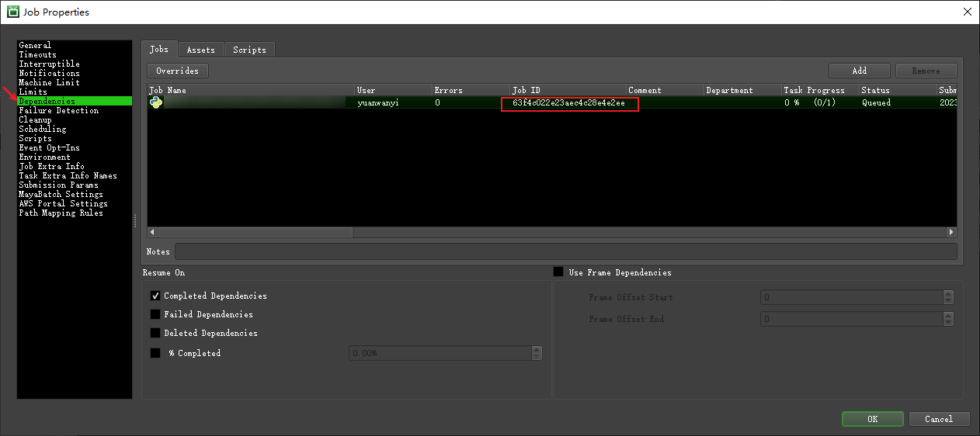Click the Deadline app icon in title bar

(13, 12)
